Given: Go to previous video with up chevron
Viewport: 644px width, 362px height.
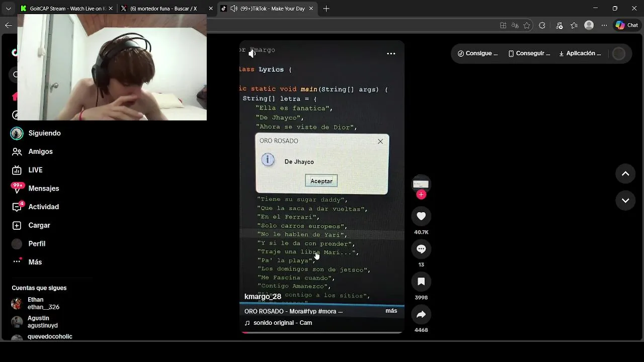Looking at the screenshot, I should [625, 174].
